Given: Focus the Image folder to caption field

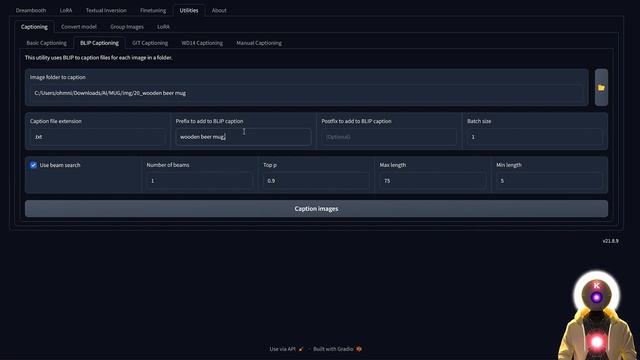Looking at the screenshot, I should click(307, 93).
